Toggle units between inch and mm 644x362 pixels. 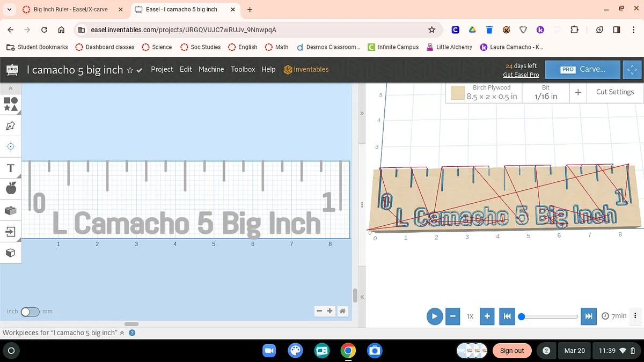point(30,312)
